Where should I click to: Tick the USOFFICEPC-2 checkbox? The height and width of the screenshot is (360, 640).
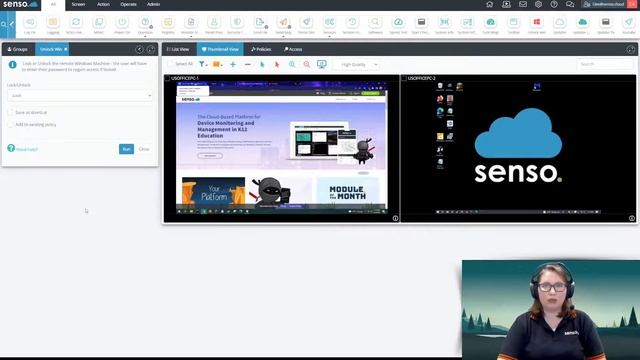pos(404,78)
